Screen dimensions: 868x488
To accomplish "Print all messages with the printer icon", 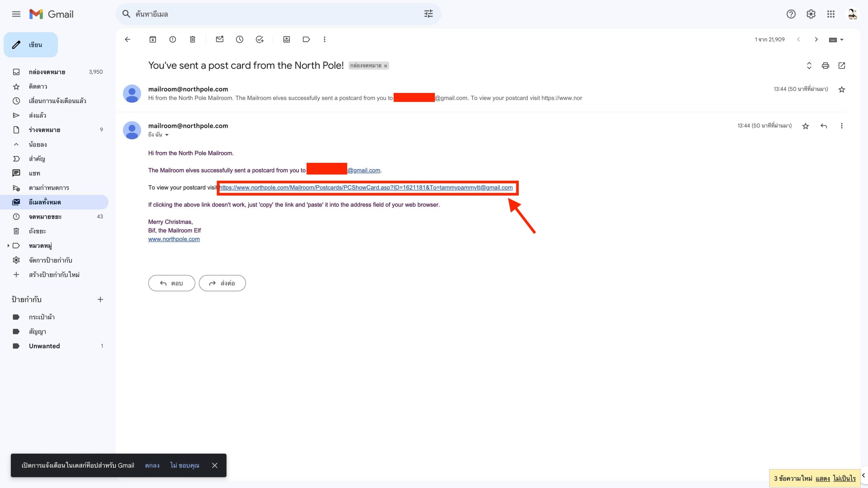I will point(825,65).
